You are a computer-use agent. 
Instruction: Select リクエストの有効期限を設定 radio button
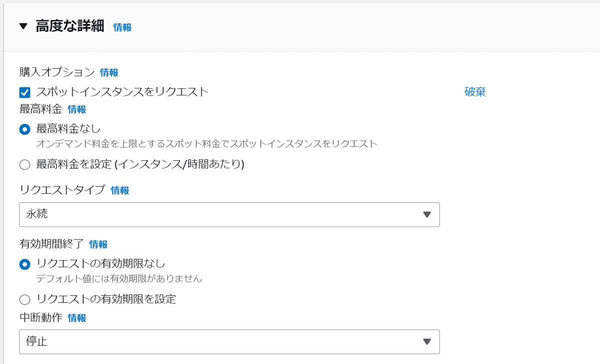pos(25,300)
